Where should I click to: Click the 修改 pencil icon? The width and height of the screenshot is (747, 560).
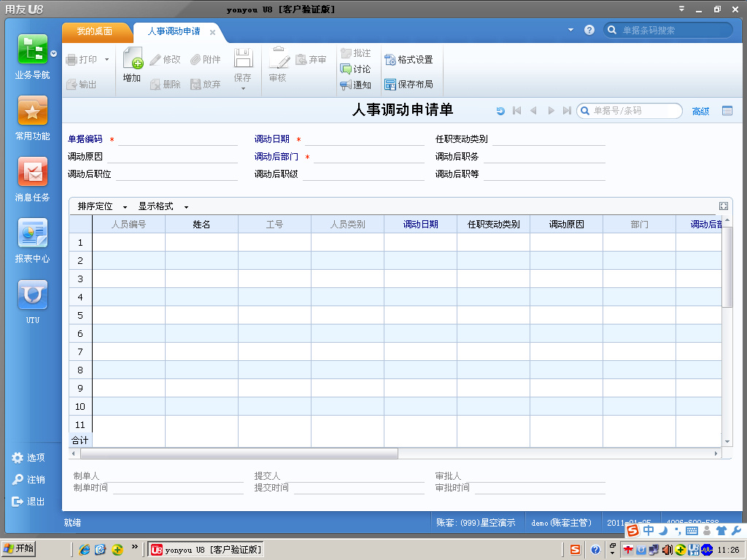tap(155, 60)
